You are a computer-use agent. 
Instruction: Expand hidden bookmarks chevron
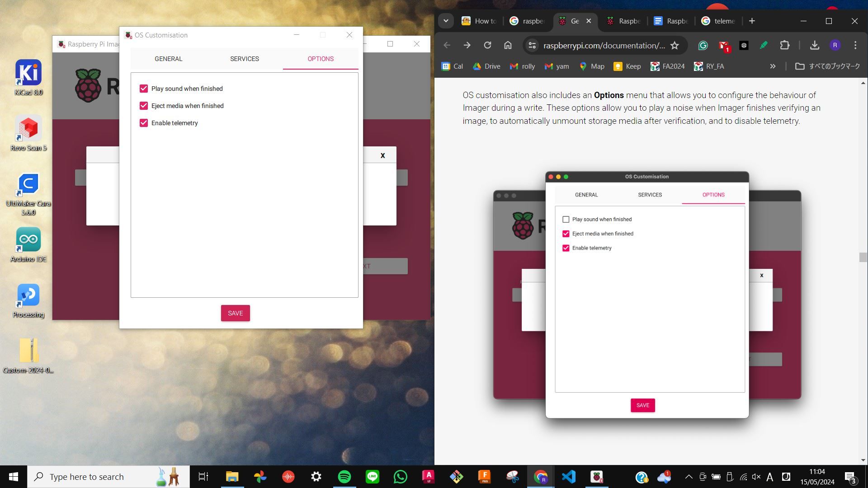[x=773, y=66]
